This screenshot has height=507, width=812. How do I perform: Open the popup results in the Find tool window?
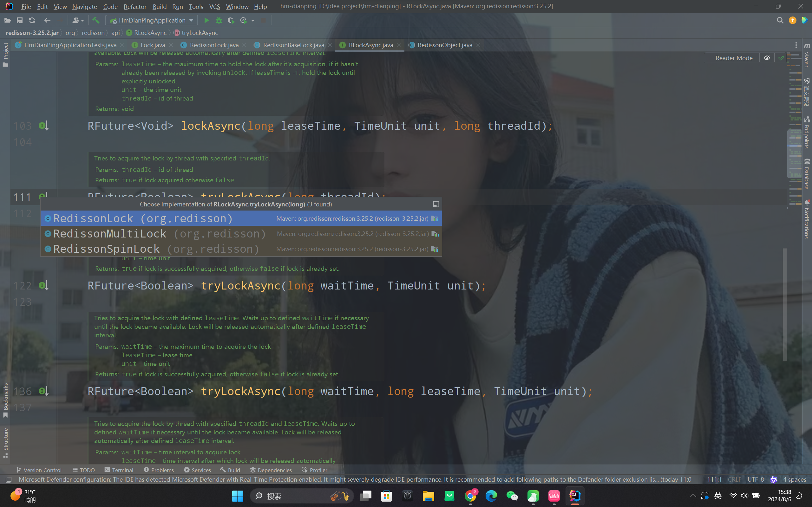[436, 204]
